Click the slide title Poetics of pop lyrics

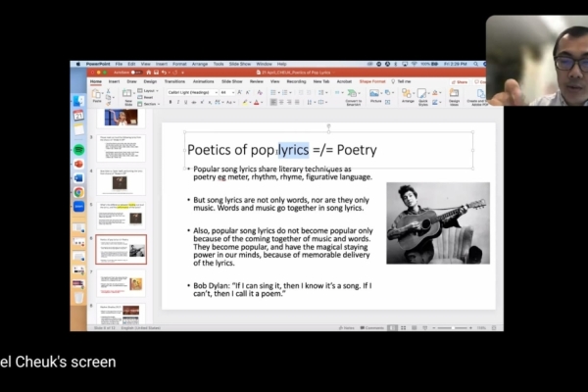pyautogui.click(x=248, y=150)
